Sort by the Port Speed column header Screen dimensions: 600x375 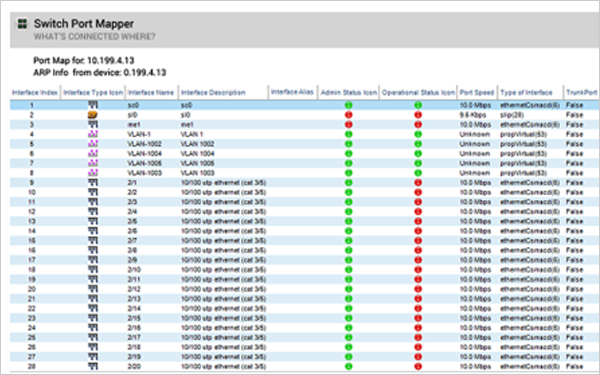(x=477, y=92)
